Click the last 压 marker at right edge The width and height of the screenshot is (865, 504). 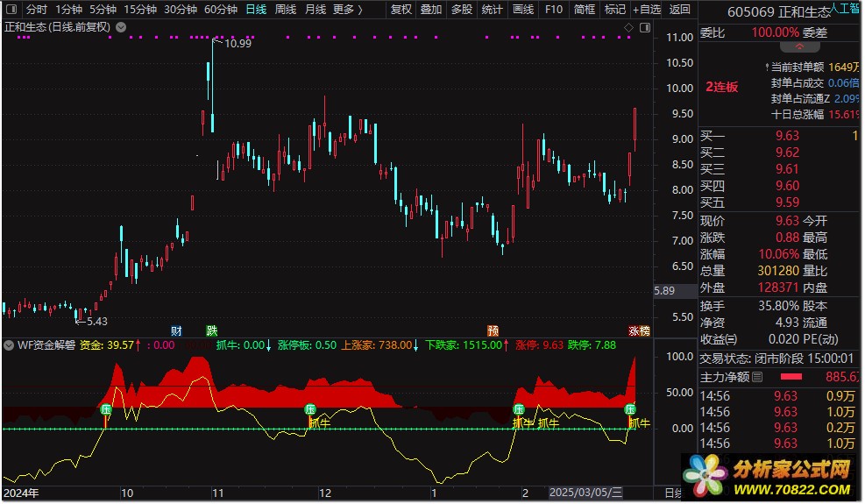click(630, 409)
